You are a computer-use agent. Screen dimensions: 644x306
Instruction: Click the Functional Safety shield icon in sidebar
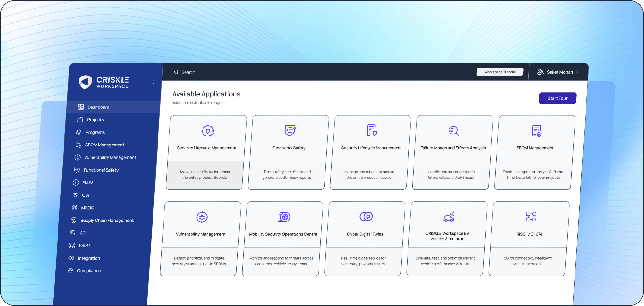[x=76, y=170]
